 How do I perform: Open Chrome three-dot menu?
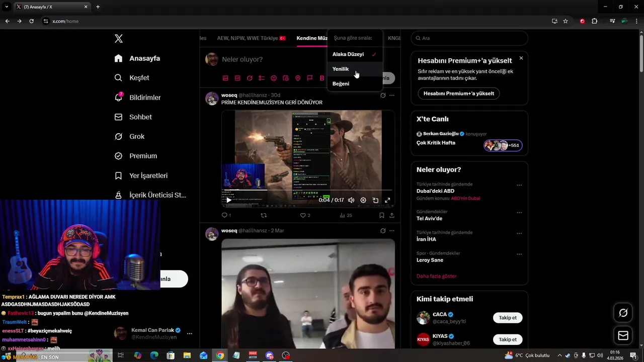point(636,21)
